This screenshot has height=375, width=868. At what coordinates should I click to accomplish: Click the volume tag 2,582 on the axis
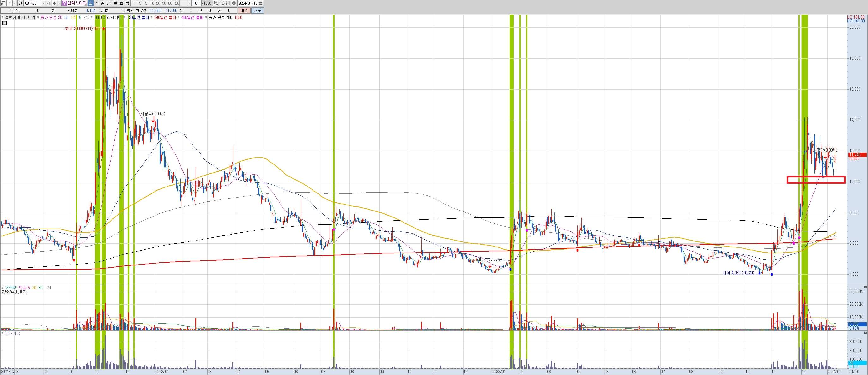click(857, 324)
